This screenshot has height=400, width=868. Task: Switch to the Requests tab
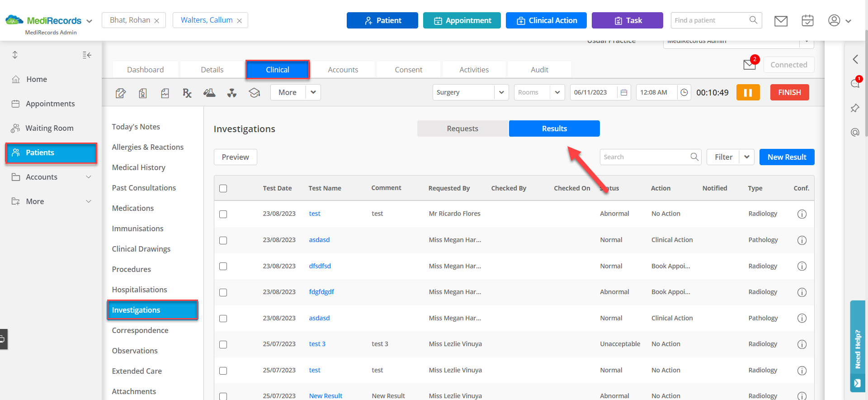point(462,129)
